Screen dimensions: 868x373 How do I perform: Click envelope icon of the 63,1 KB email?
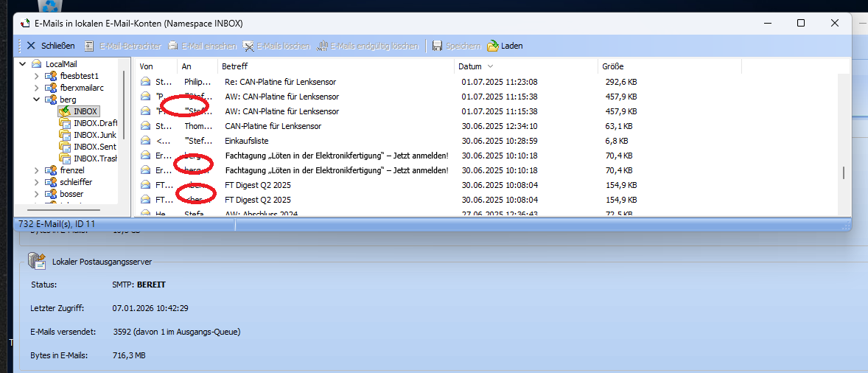click(146, 126)
